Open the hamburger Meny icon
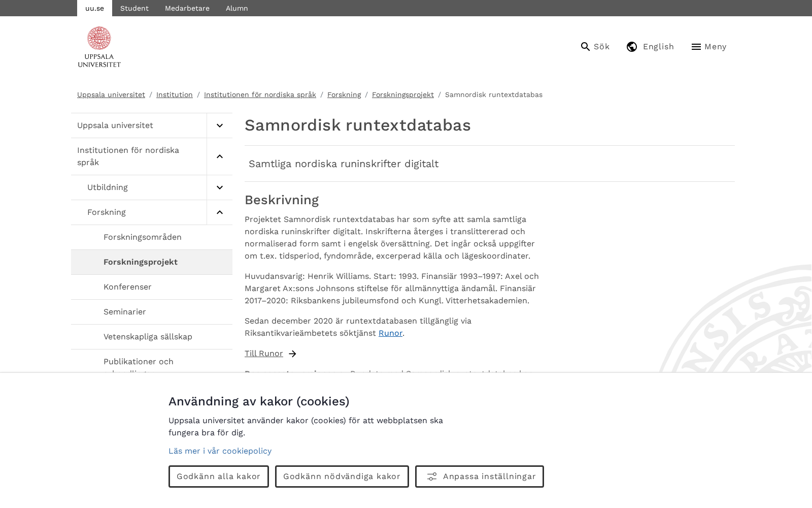Screen dimensions: 812x508 (x=696, y=47)
